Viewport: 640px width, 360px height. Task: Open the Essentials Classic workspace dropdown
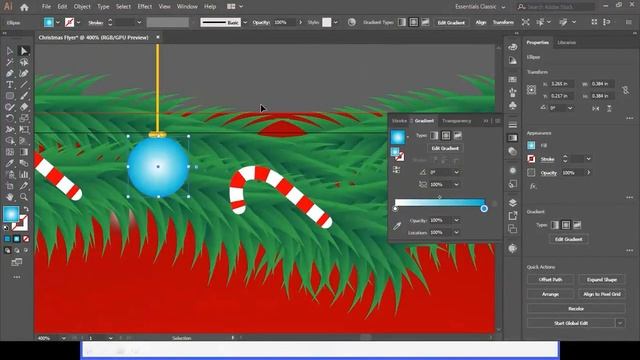pyautogui.click(x=480, y=7)
